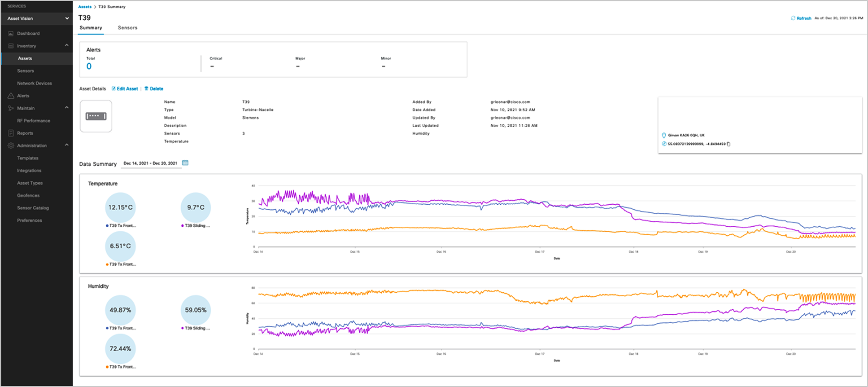The height and width of the screenshot is (387, 868).
Task: Click the Edit Asset pencil icon
Action: click(x=113, y=89)
